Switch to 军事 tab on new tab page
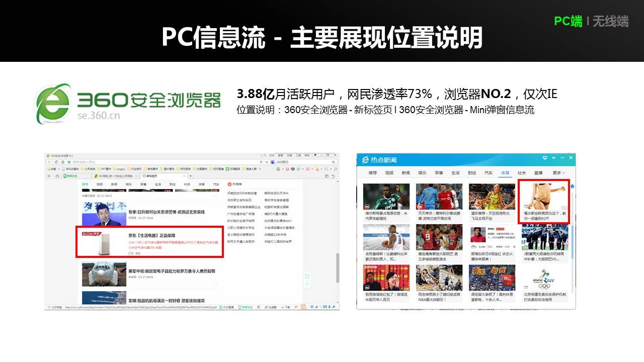The height and width of the screenshot is (362, 644). tap(143, 185)
